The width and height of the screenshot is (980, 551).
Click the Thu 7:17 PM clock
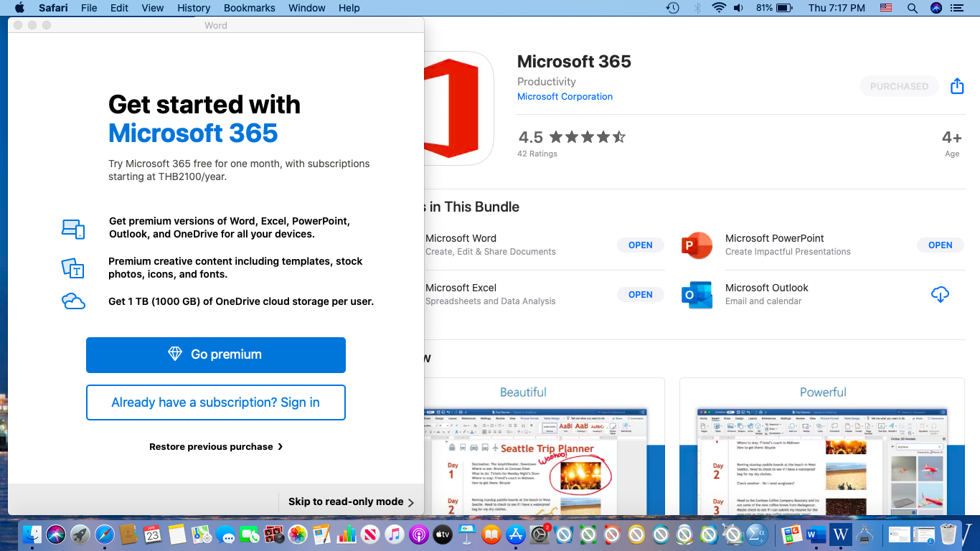(x=837, y=8)
